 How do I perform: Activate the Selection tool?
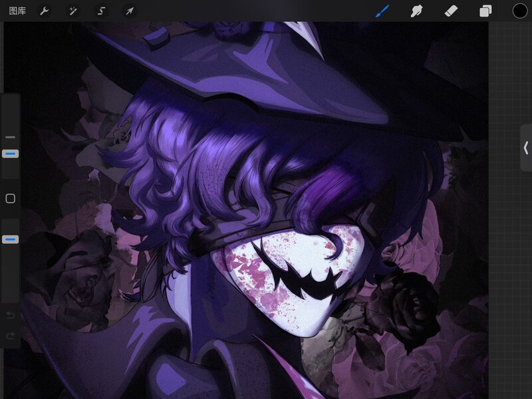point(101,11)
